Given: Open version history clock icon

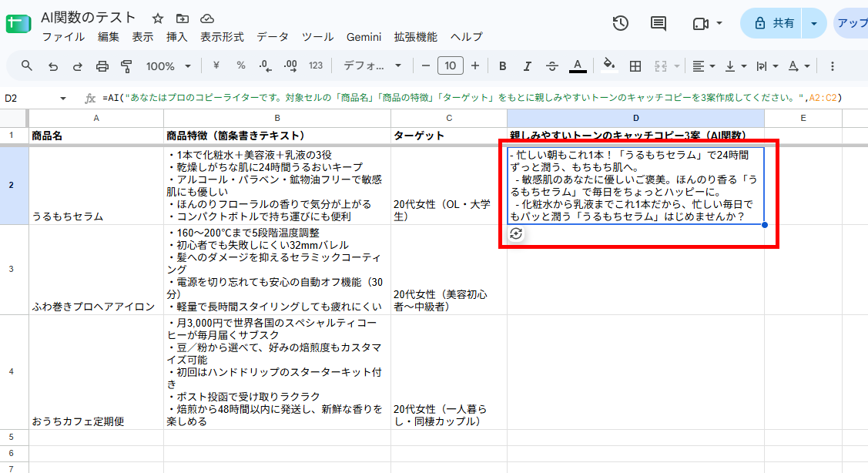Looking at the screenshot, I should coord(621,23).
